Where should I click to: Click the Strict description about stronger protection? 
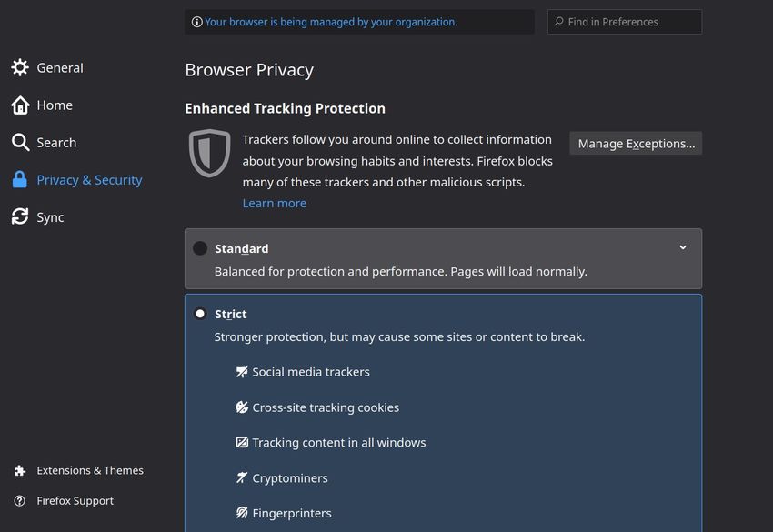tap(399, 336)
